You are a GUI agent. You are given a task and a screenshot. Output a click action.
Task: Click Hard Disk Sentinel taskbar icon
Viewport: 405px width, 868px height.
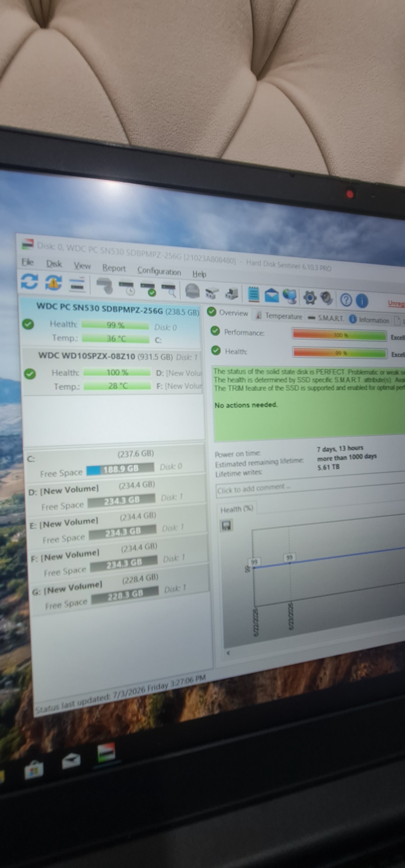click(106, 752)
